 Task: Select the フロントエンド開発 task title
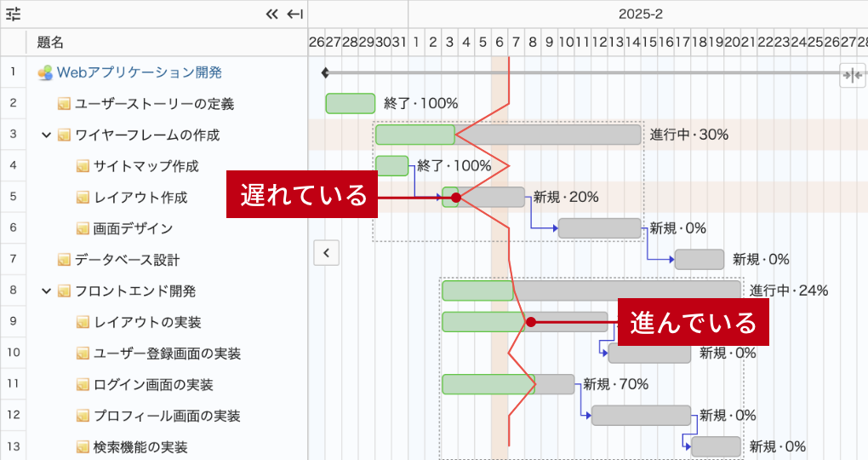tap(135, 290)
